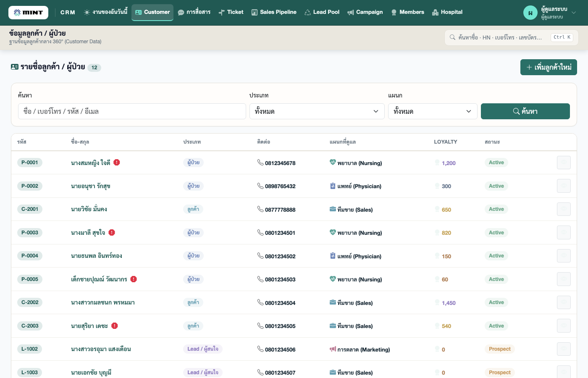View details for row P-0001

564,163
